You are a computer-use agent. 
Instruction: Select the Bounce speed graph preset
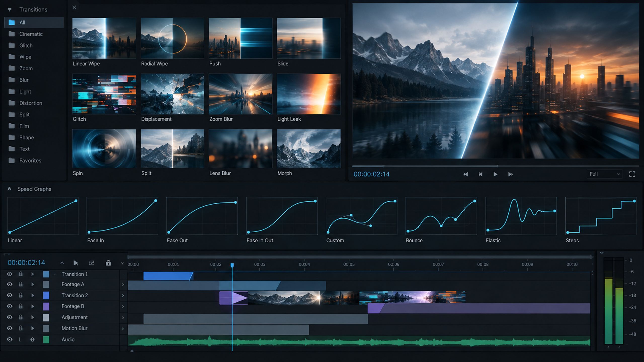(x=441, y=216)
